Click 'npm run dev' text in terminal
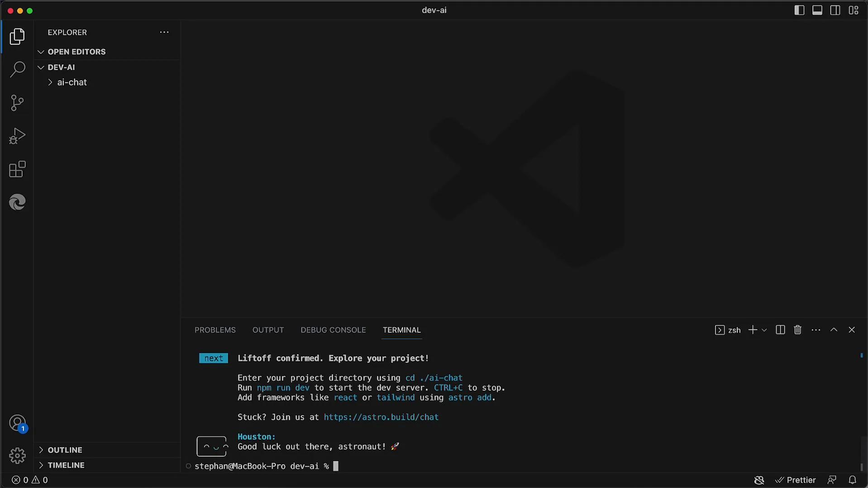Image resolution: width=868 pixels, height=488 pixels. click(x=283, y=388)
